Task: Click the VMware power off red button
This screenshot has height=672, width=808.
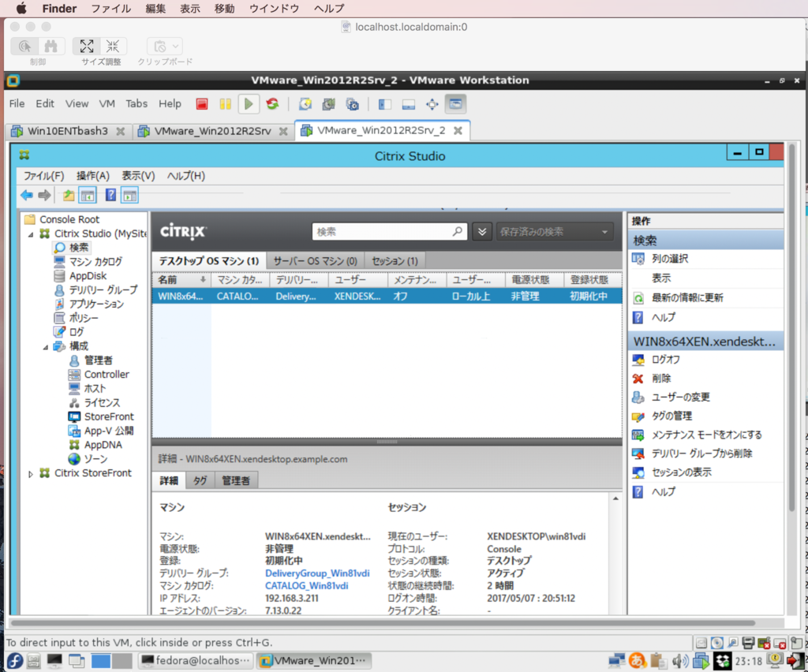Action: [x=202, y=105]
